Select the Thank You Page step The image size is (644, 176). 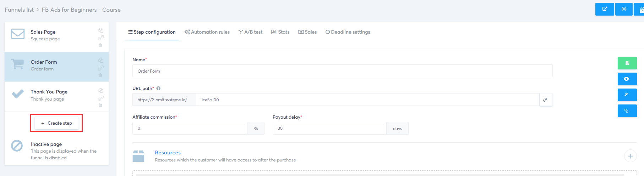tap(57, 97)
